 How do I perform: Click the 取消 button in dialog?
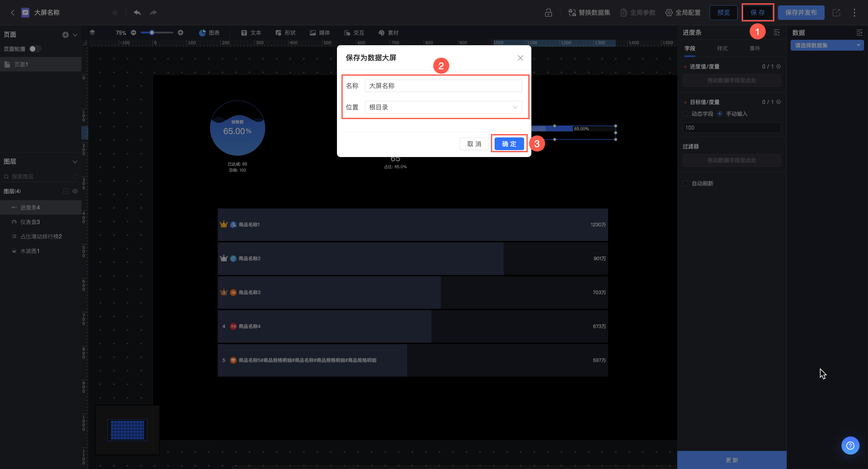pyautogui.click(x=474, y=144)
